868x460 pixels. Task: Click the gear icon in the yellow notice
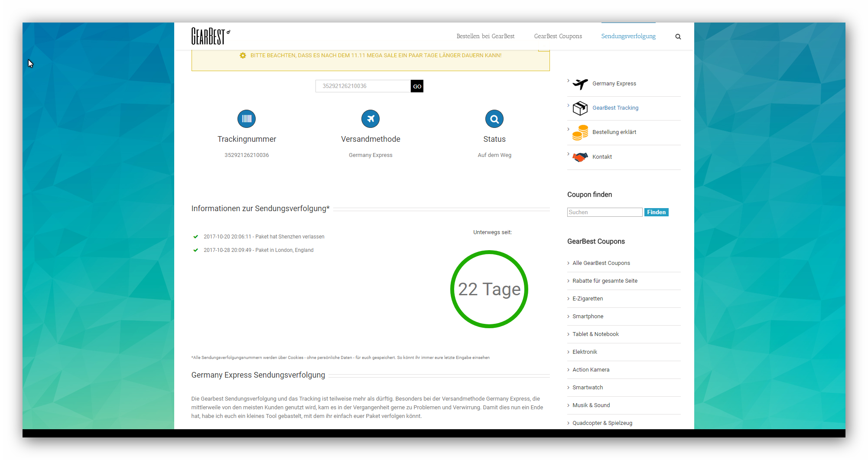tap(243, 55)
